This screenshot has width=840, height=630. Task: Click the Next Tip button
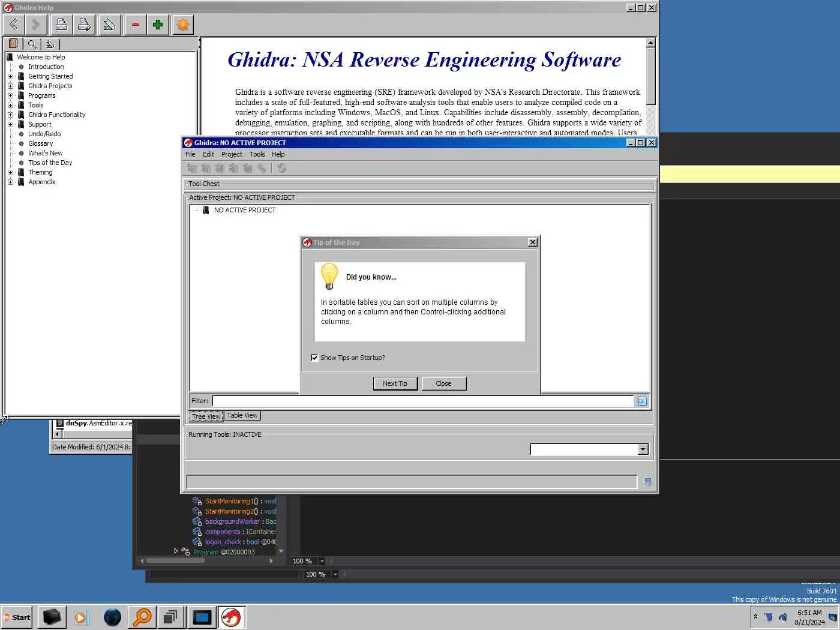[x=395, y=383]
